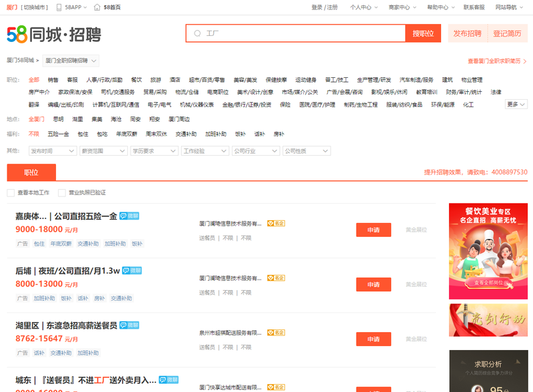Open 查看厦门全职求职简历 link
The height and width of the screenshot is (392, 533).
[x=497, y=61]
